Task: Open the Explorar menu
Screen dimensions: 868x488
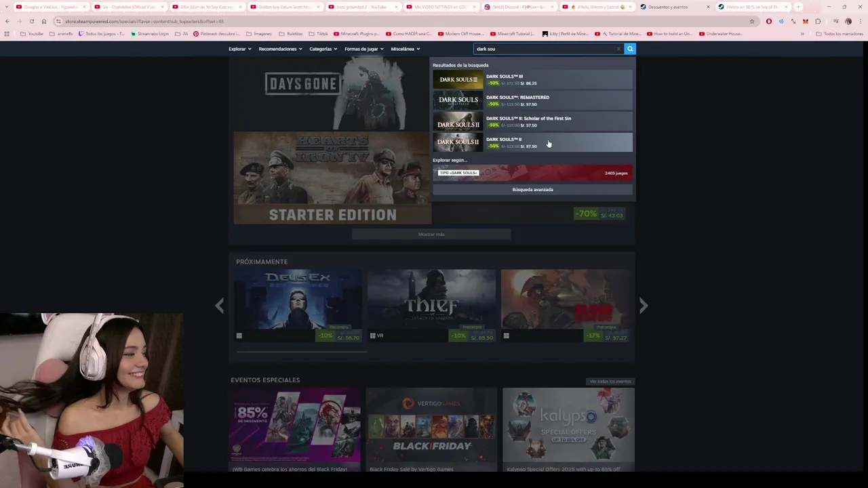Action: pos(240,49)
